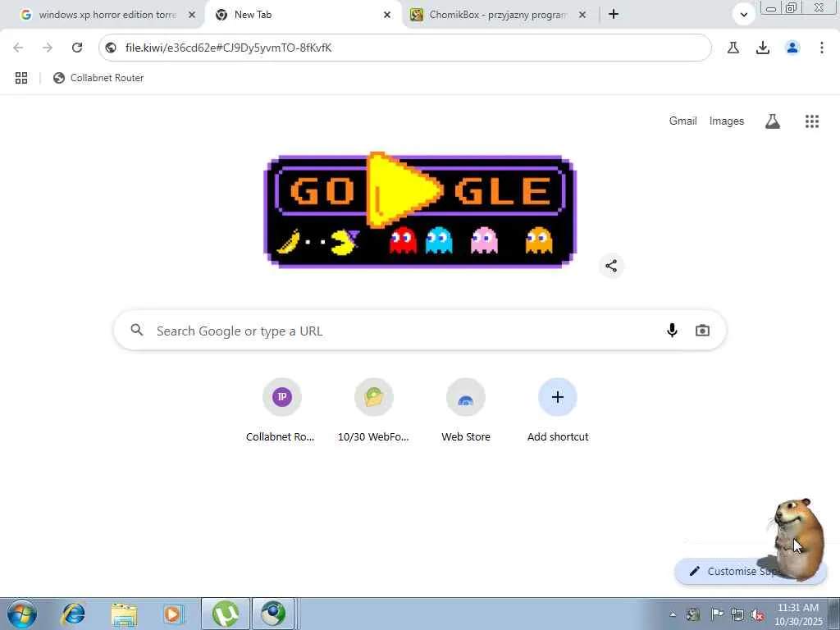Open the Collabnet Ro... shortcut tile
The height and width of the screenshot is (630, 840).
point(282,410)
